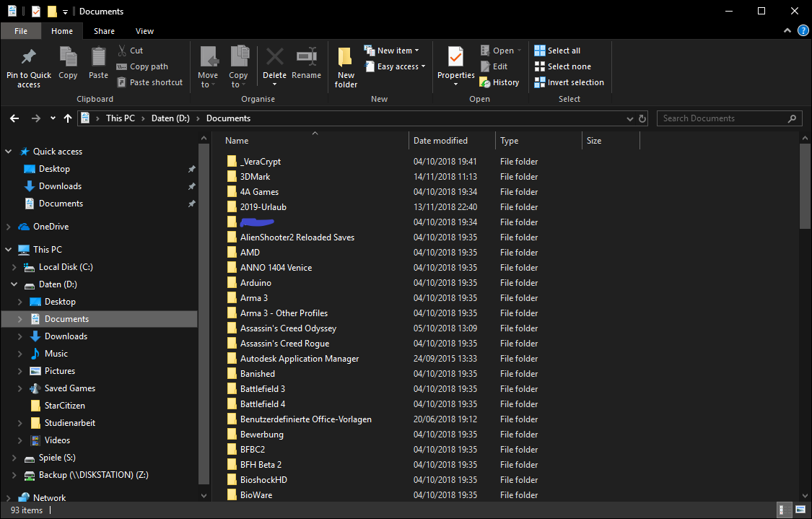Expand Studienarbeit folder node
This screenshot has width=812, height=519.
coord(19,423)
